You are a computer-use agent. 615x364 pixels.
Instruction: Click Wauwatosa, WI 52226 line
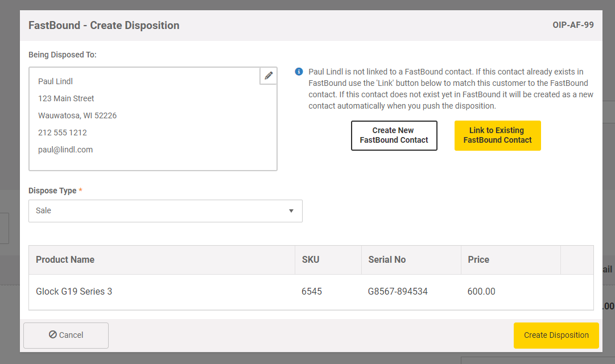(x=77, y=115)
